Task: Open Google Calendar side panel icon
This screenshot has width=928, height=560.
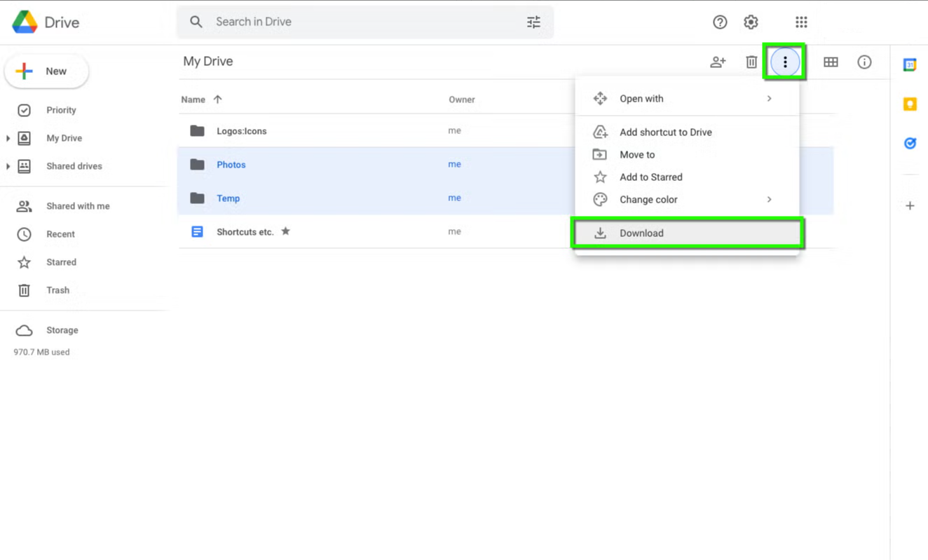Action: (x=910, y=64)
